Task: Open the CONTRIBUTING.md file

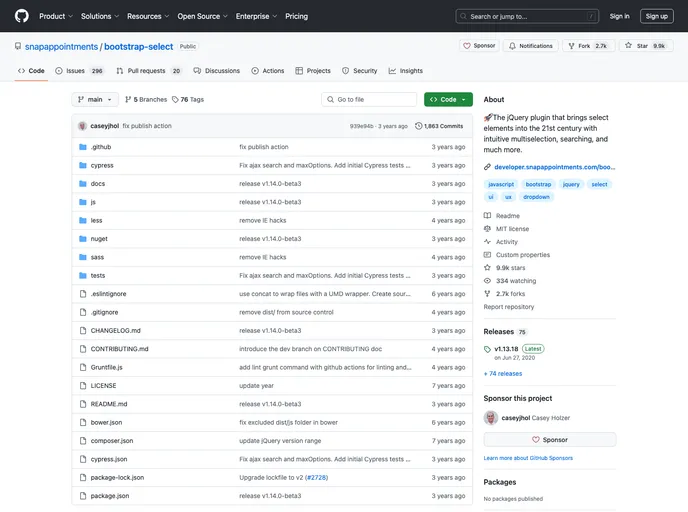Action: coord(119,349)
